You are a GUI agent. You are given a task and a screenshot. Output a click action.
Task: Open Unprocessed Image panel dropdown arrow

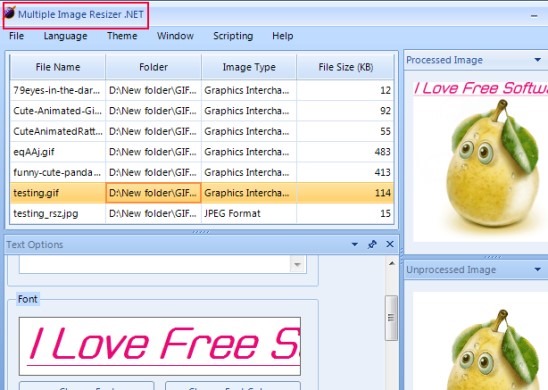coord(538,269)
